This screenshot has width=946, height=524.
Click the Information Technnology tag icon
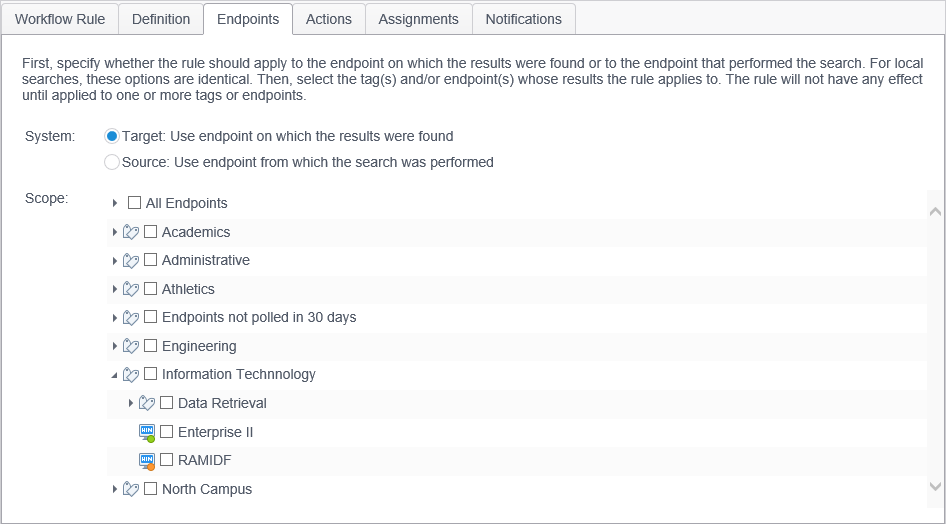tap(130, 375)
